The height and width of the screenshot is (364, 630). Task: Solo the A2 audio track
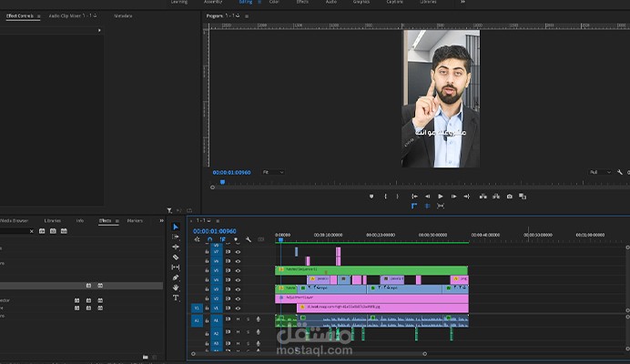pos(248,332)
